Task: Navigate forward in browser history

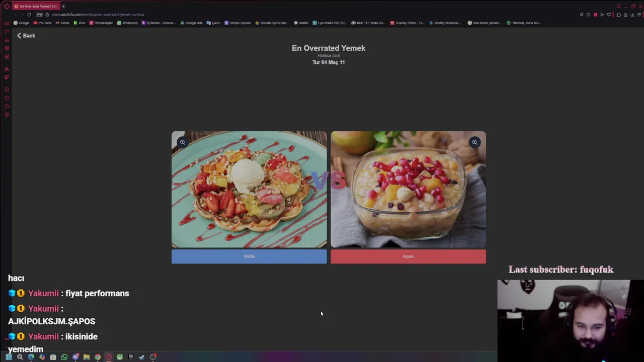Action: 22,15
